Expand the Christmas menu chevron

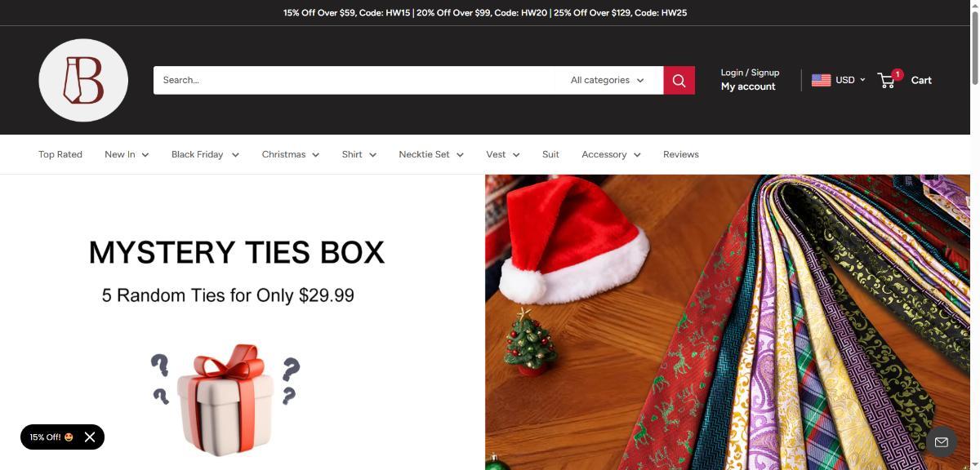315,155
